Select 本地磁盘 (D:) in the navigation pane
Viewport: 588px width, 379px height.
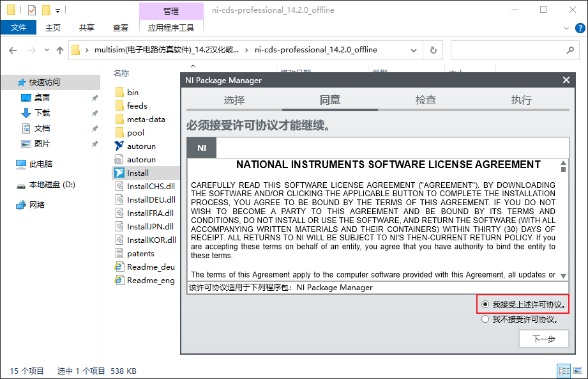click(52, 185)
